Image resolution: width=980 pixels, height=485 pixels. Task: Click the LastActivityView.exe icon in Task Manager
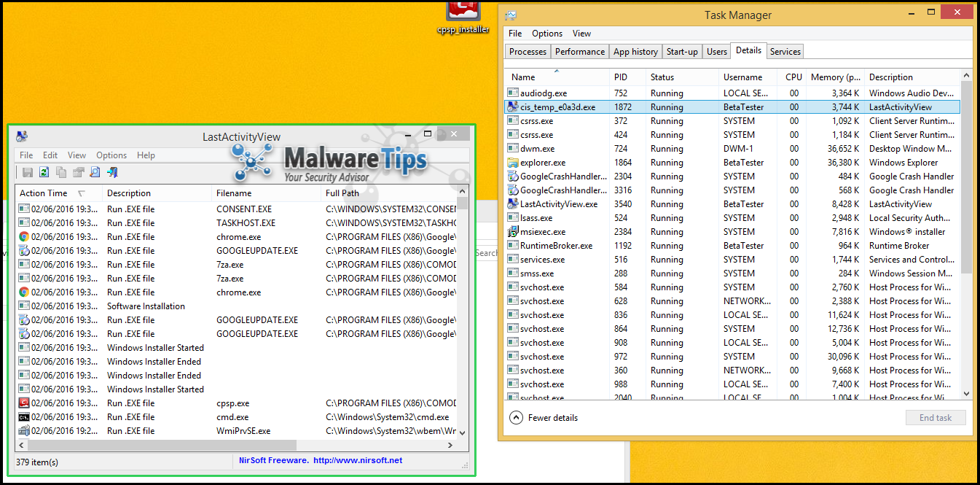513,204
